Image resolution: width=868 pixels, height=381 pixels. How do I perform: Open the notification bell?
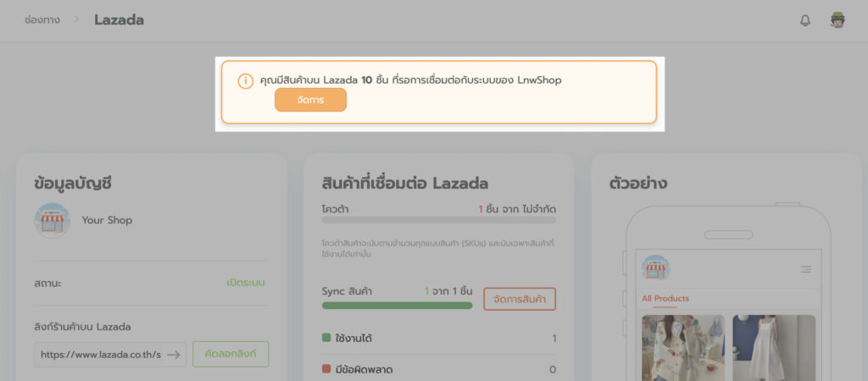(x=805, y=20)
